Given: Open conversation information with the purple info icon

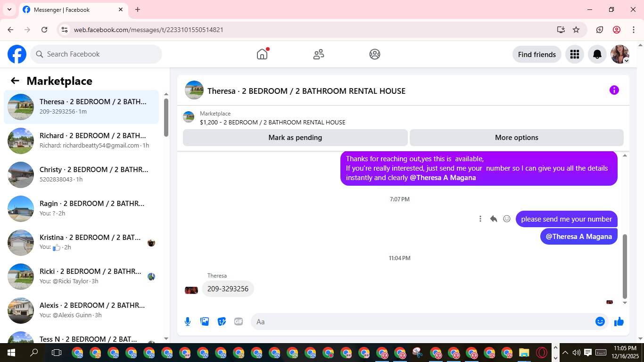Looking at the screenshot, I should (x=614, y=90).
